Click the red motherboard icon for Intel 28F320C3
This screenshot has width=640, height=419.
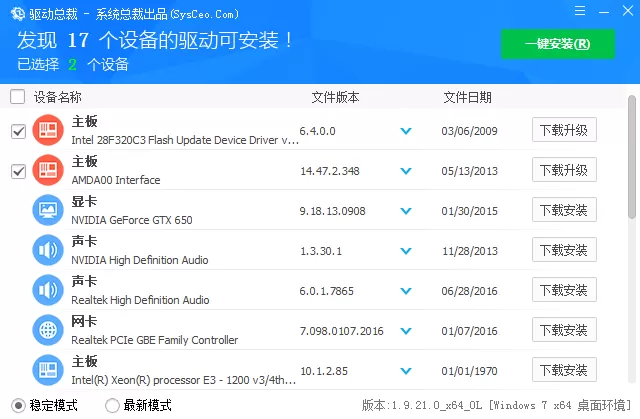(48, 130)
